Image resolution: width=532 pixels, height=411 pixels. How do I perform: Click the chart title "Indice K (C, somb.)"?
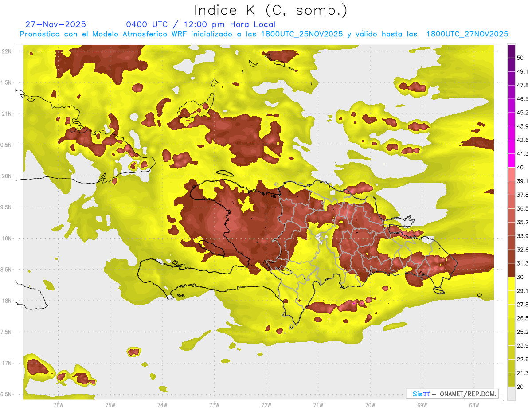tap(271, 10)
